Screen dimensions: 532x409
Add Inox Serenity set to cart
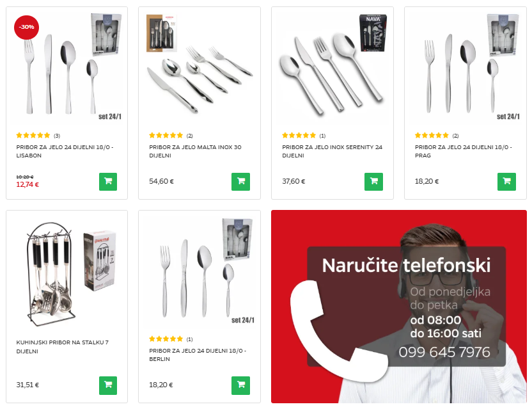point(373,181)
